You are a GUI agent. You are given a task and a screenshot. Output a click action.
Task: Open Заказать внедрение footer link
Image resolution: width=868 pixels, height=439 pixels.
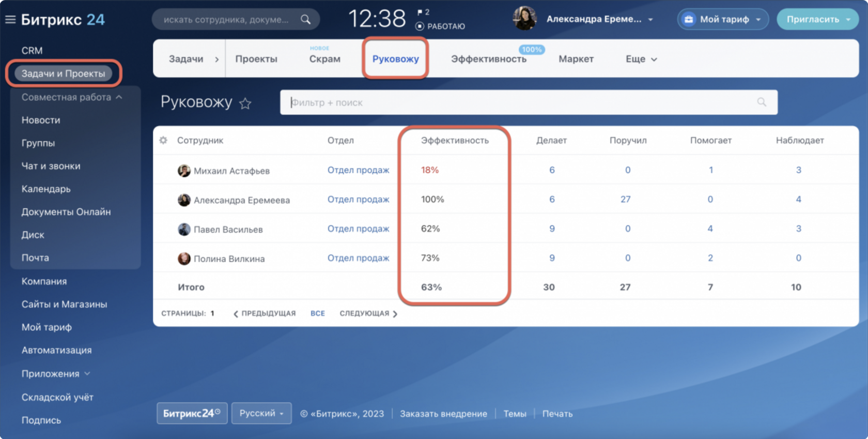[x=443, y=414]
